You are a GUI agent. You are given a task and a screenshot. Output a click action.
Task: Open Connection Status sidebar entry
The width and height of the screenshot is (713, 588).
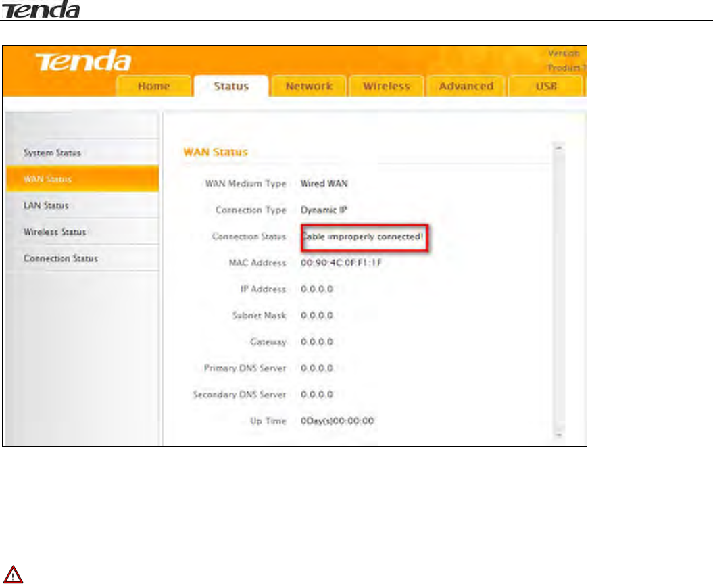pos(82,258)
